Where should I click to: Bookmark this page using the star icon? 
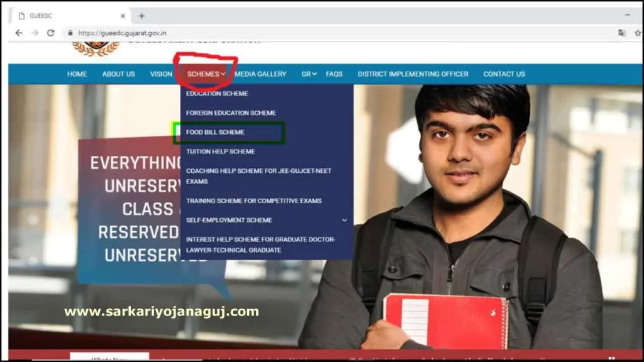coord(636,31)
